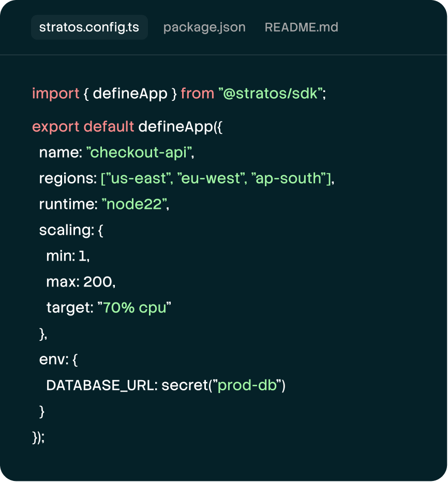The image size is (448, 482).
Task: Click the defineApp call after export default
Action: (175, 127)
